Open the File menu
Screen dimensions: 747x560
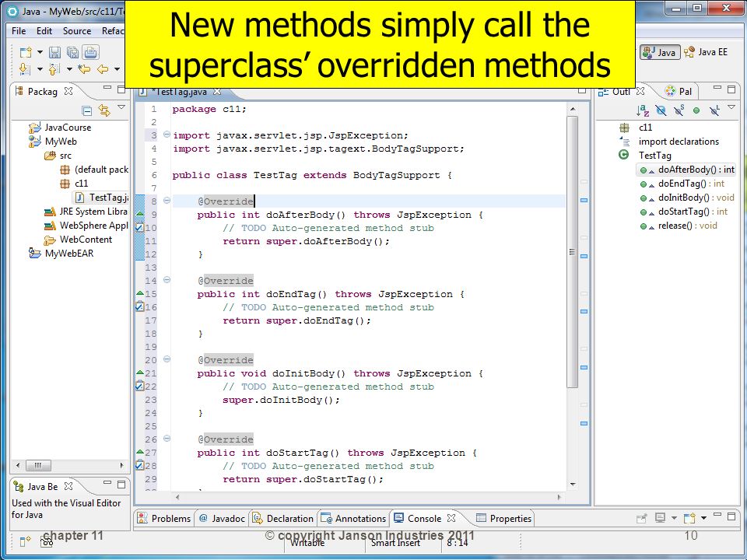pos(19,31)
